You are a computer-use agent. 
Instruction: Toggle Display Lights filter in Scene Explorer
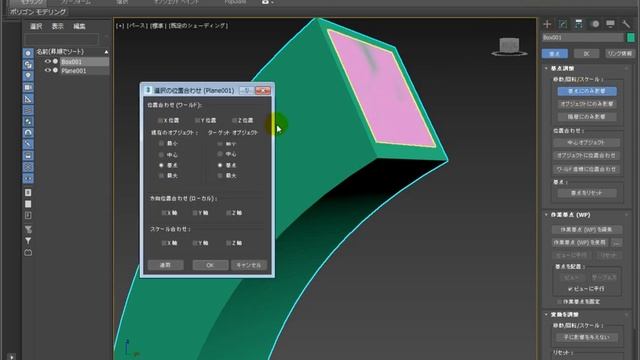click(28, 76)
